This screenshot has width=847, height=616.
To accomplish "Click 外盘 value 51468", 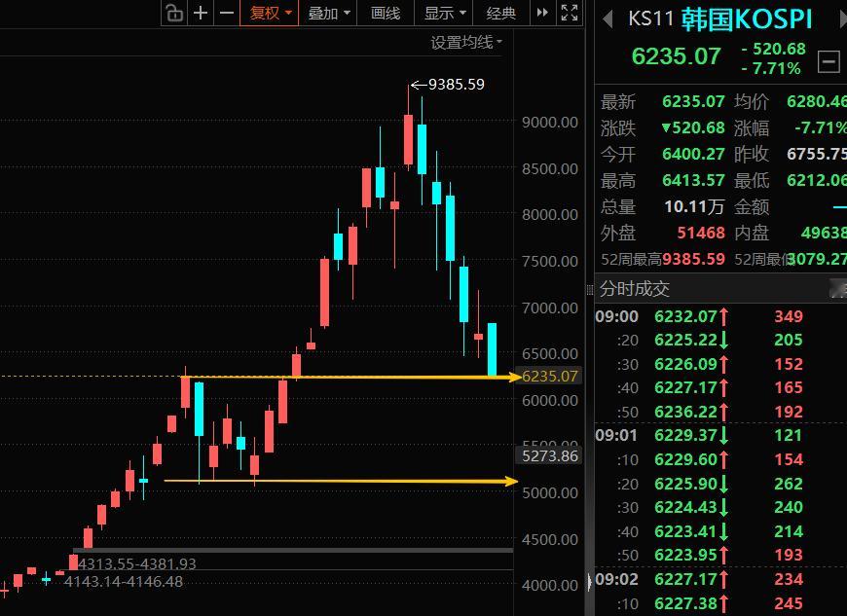I will coord(701,233).
